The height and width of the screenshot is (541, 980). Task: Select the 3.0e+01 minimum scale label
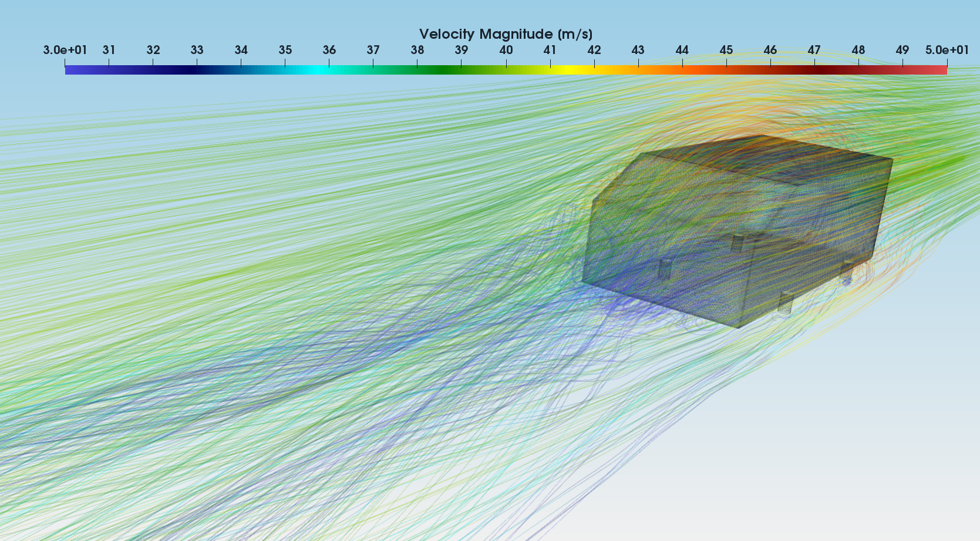pos(65,51)
